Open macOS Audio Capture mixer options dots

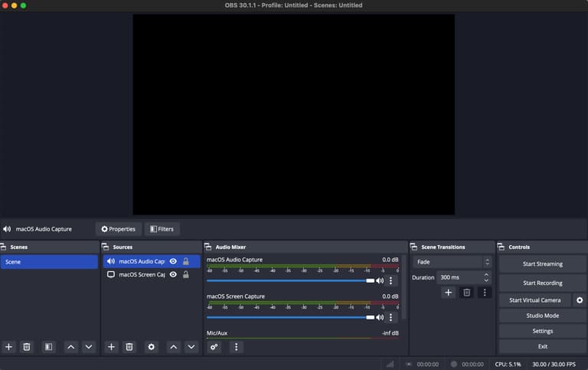click(x=390, y=280)
